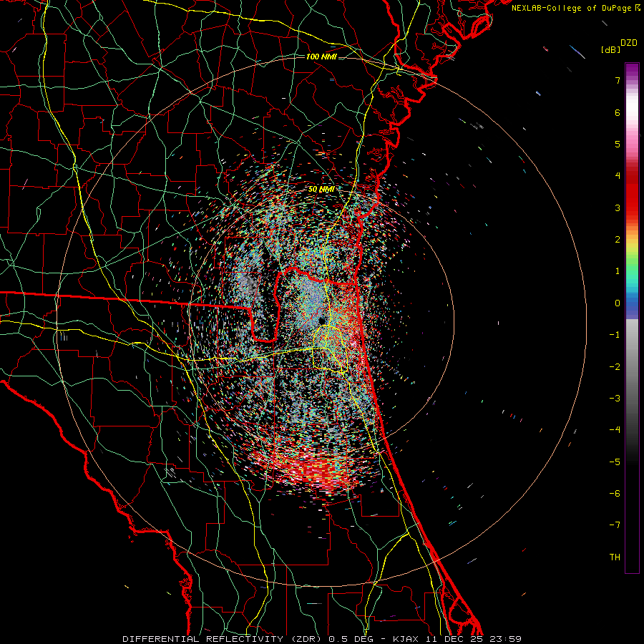Click the -1 value on the color scale
644x644 pixels.
(615, 335)
